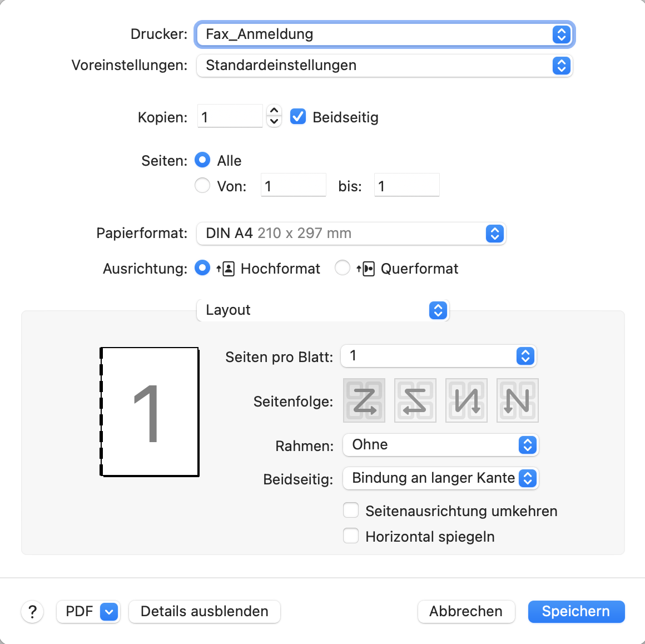Open help via the question mark button

tap(32, 612)
